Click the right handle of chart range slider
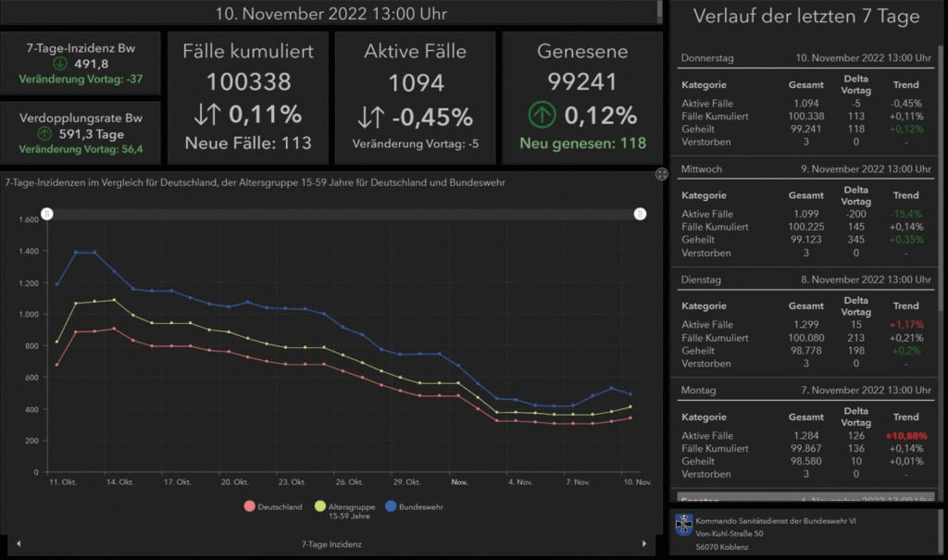The width and height of the screenshot is (948, 560). point(640,214)
